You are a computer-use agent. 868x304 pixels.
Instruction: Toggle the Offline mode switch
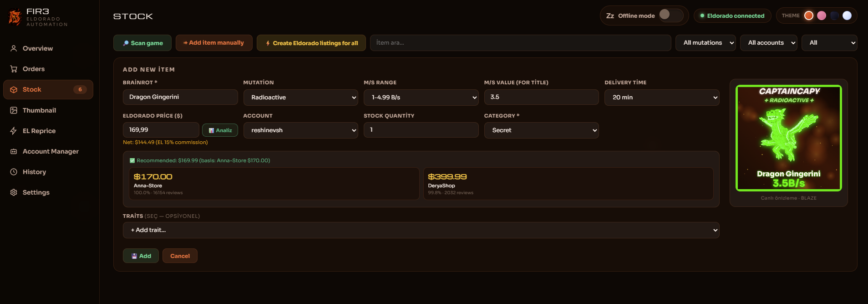pyautogui.click(x=671, y=15)
